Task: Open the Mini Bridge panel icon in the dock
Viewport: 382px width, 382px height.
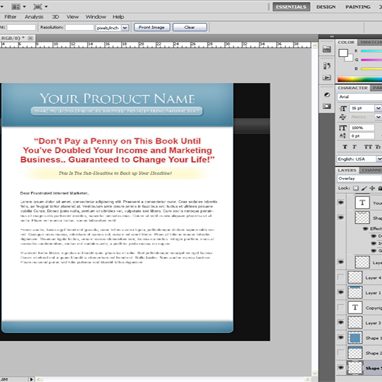Action: [327, 49]
